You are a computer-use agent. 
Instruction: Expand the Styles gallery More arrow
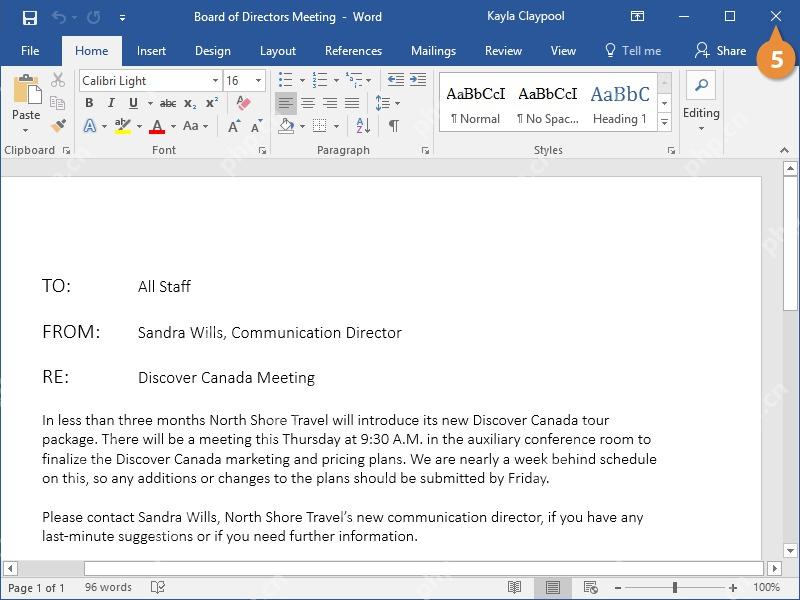(664, 122)
